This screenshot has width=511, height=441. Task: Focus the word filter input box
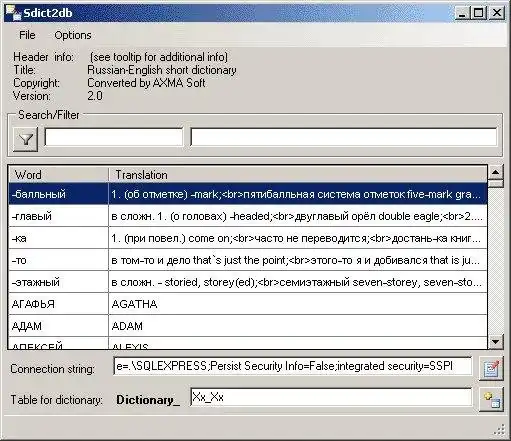click(x=114, y=137)
